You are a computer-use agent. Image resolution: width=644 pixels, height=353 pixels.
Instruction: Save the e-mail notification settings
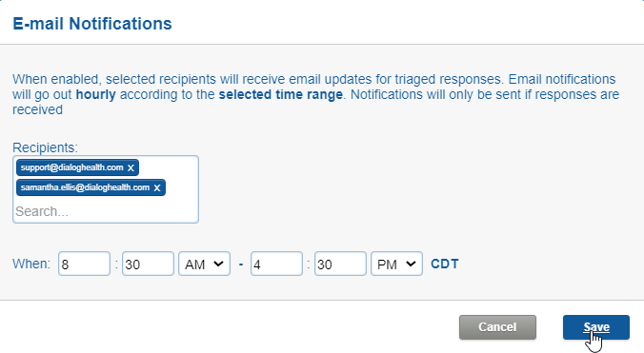596,327
